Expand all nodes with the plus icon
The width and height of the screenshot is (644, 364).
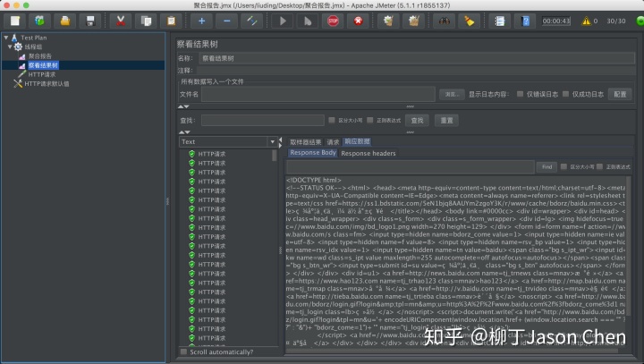pos(201,21)
